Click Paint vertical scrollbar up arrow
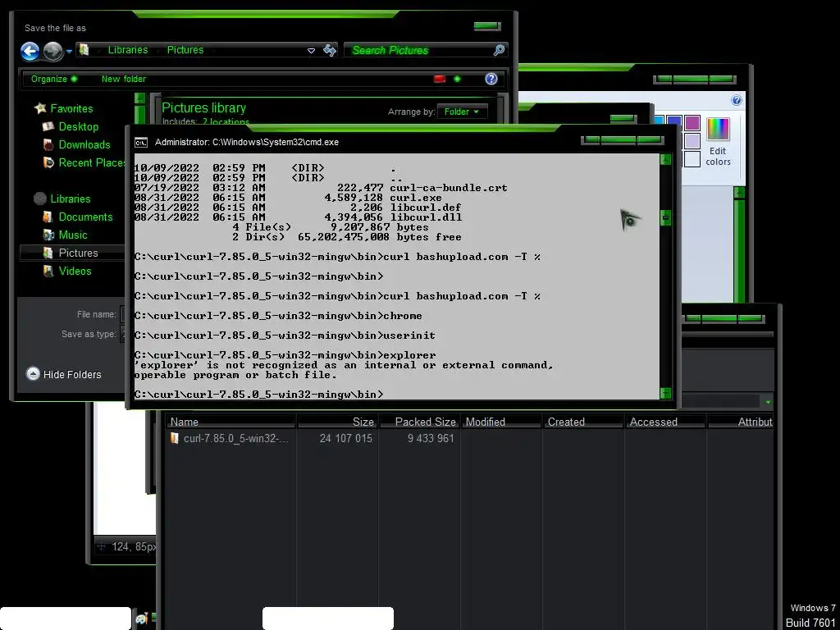The image size is (840, 630). point(739,192)
